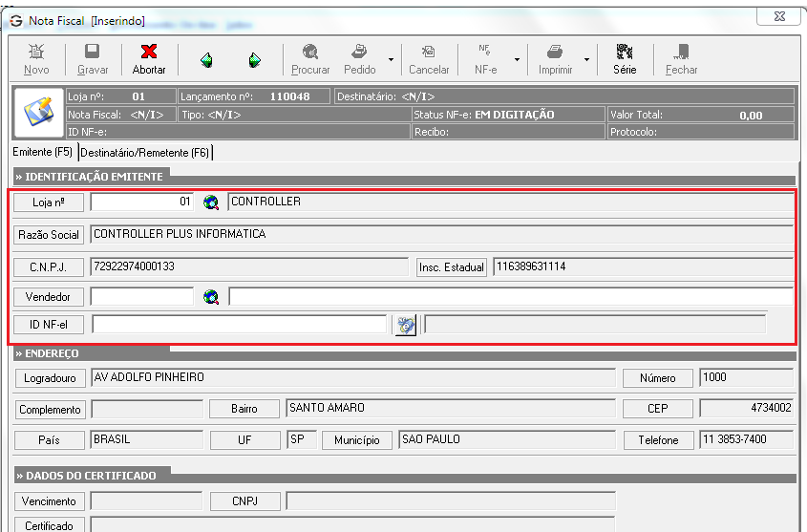This screenshot has height=532, width=807.
Task: Click the Vendedor code input field
Action: point(142,296)
